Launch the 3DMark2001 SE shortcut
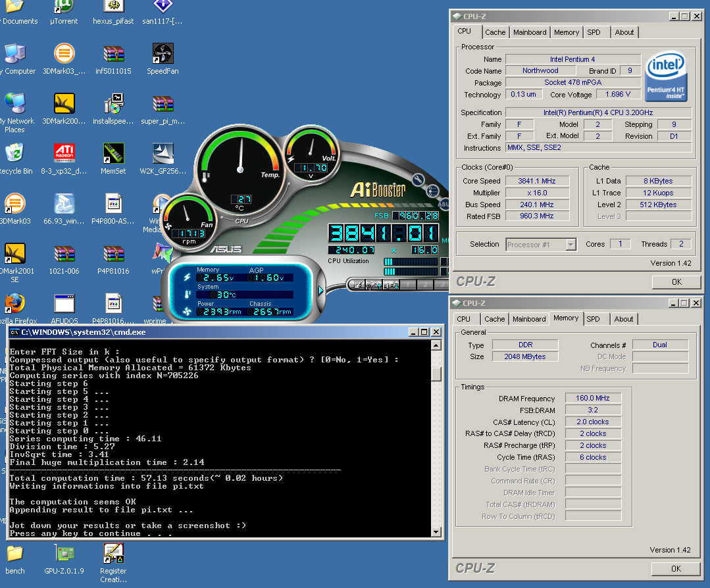 [x=15, y=263]
